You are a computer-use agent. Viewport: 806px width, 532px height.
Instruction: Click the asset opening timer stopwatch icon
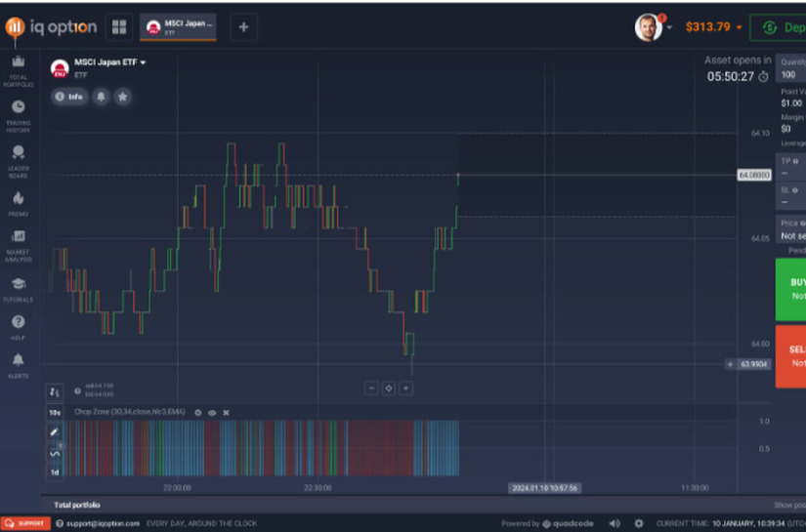click(x=764, y=76)
